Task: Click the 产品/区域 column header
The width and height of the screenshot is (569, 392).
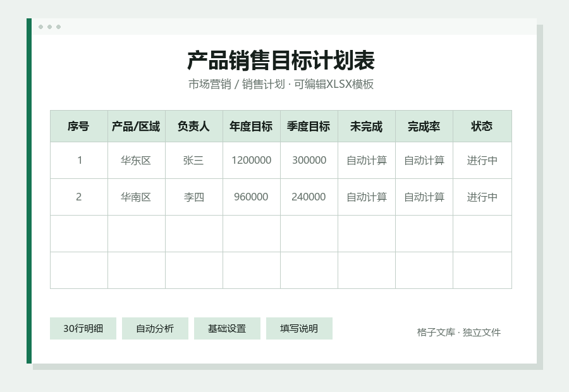Action: click(137, 126)
